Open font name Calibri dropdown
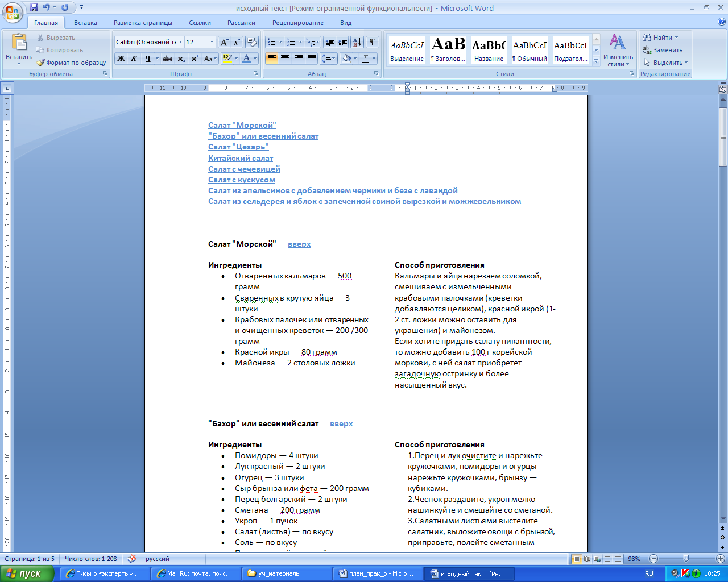This screenshot has width=728, height=582. pyautogui.click(x=181, y=42)
